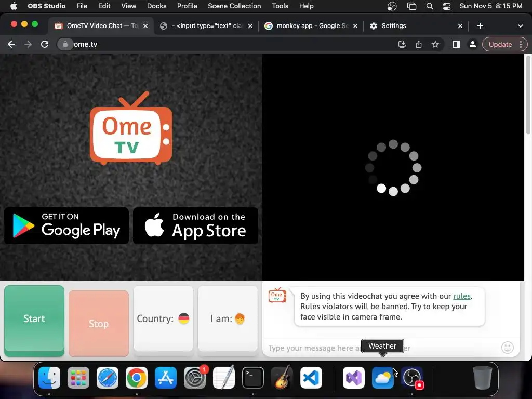The height and width of the screenshot is (399, 532).
Task: Launch GarageBand from the dock
Action: click(x=282, y=378)
